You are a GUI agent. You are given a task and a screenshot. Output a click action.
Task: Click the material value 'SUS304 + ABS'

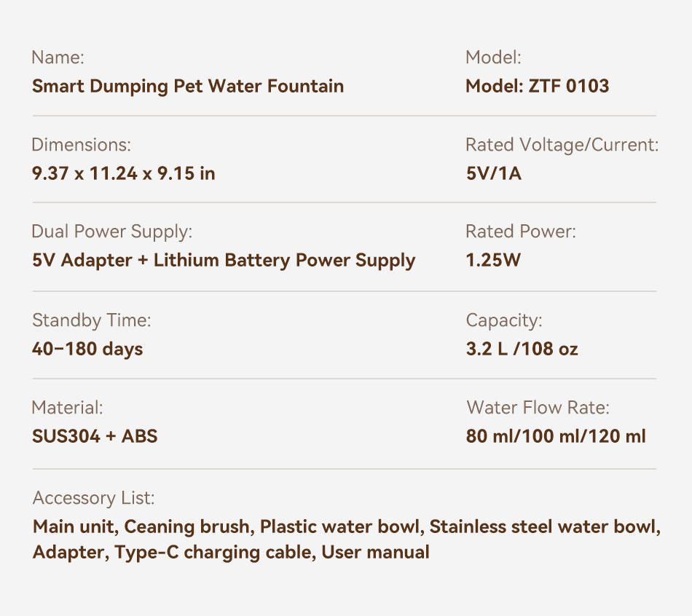pyautogui.click(x=95, y=436)
